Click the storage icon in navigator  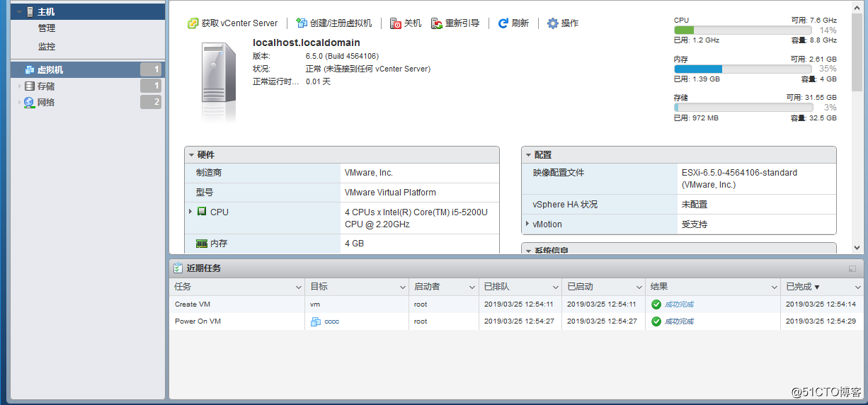coord(29,86)
